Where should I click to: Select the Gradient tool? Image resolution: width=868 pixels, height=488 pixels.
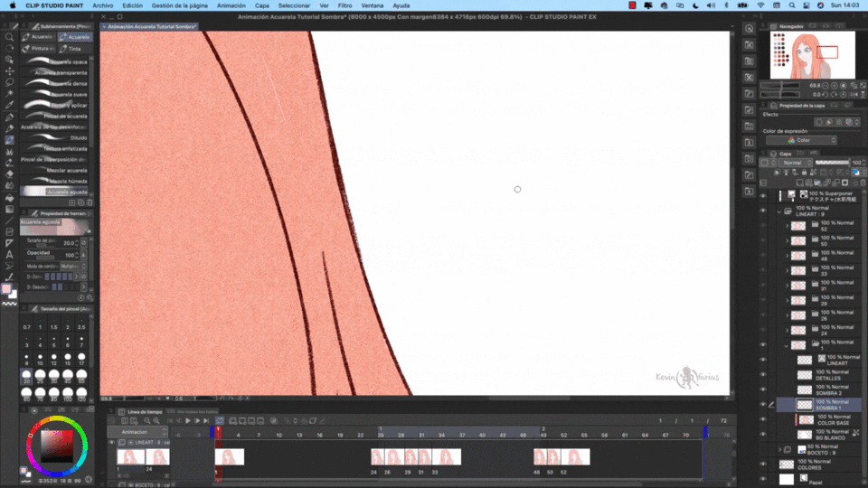click(9, 209)
